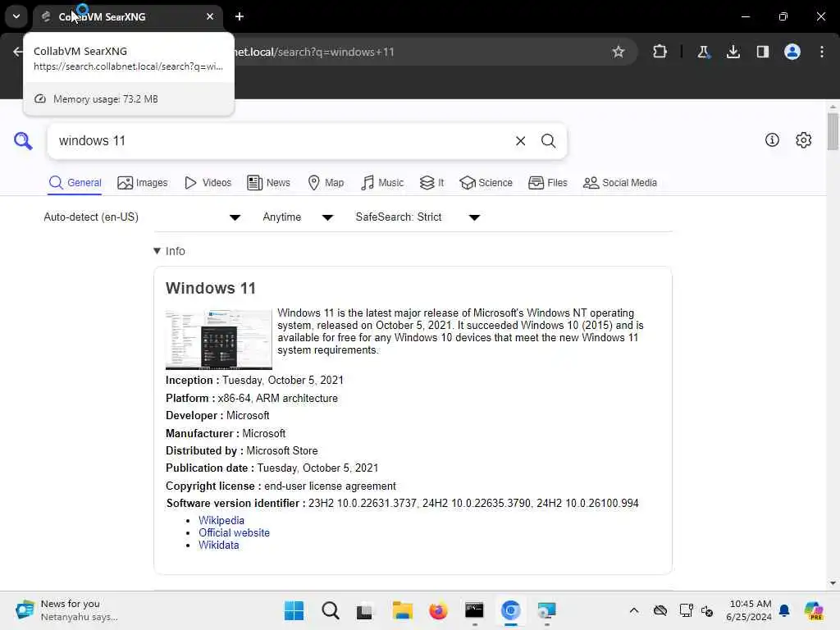This screenshot has height=630, width=840.
Task: Open Auto-detect (en-US) language dropdown
Action: point(142,217)
